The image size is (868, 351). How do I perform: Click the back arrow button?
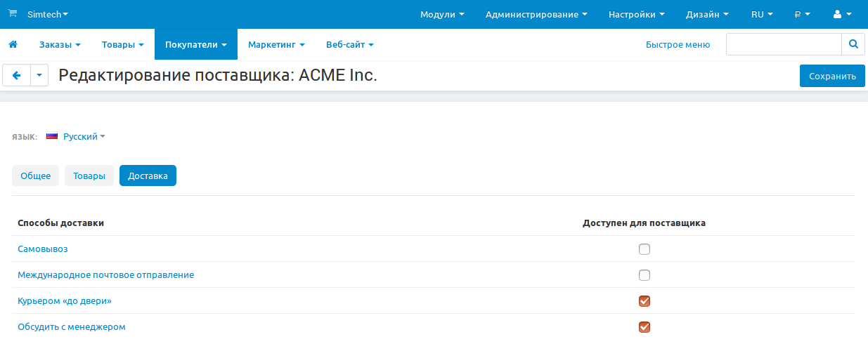point(17,76)
